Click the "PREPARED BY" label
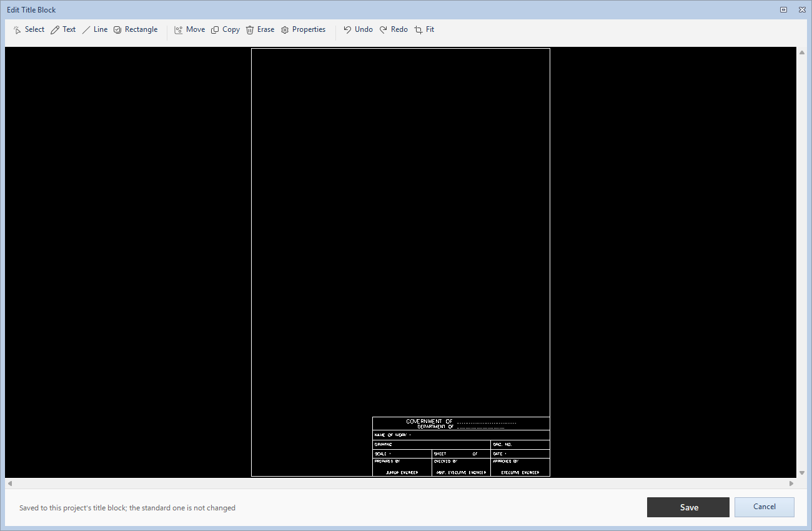The width and height of the screenshot is (812, 531). coord(387,461)
